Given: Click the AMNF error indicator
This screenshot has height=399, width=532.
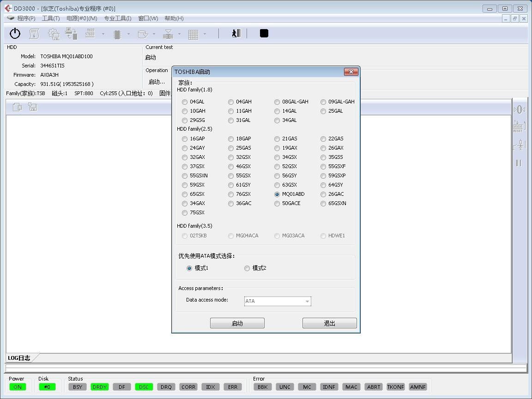Looking at the screenshot, I should click(x=417, y=387).
